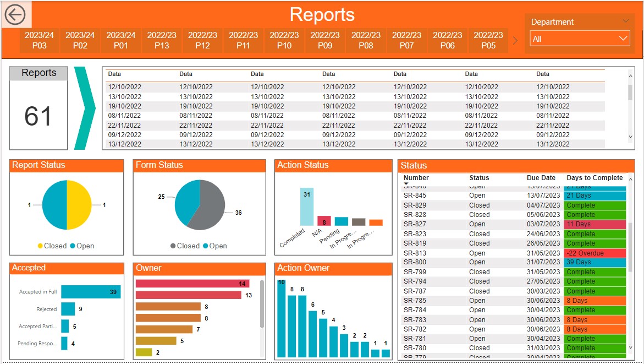The height and width of the screenshot is (364, 644).
Task: Select the tallest bar in Action Owner
Action: tap(282, 318)
